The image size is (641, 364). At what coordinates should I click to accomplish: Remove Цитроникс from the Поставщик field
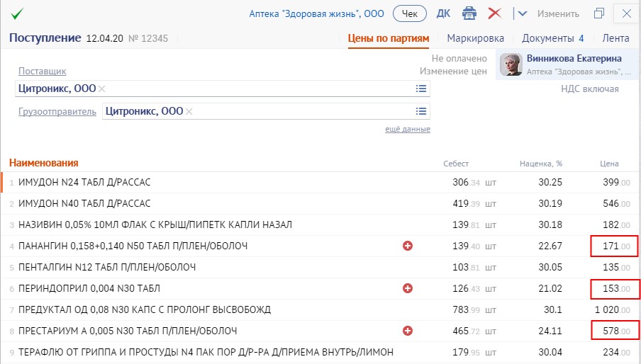(102, 89)
